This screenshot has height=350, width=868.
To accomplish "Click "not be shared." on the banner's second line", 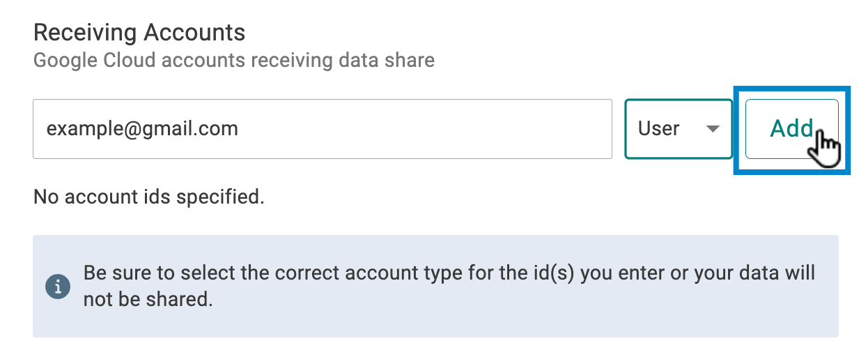I will [x=147, y=300].
